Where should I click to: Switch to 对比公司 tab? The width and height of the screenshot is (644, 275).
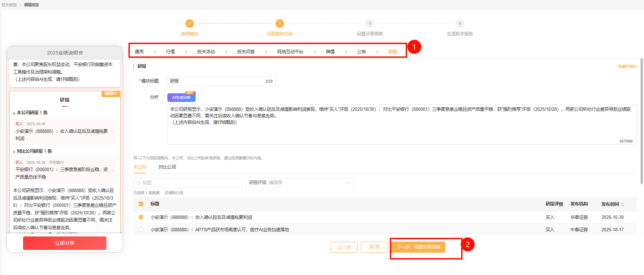167,167
